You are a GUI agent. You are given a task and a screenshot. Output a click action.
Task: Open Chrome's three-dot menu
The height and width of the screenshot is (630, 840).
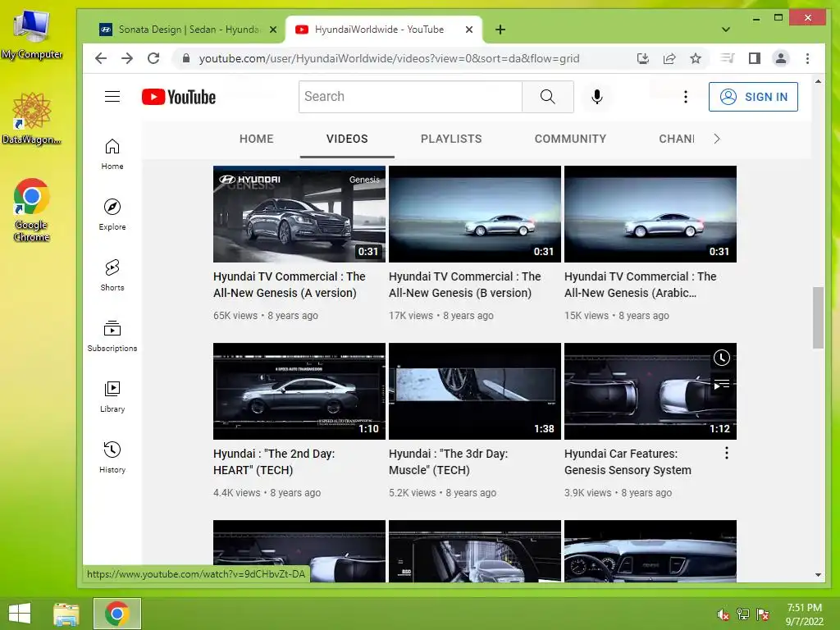[807, 58]
